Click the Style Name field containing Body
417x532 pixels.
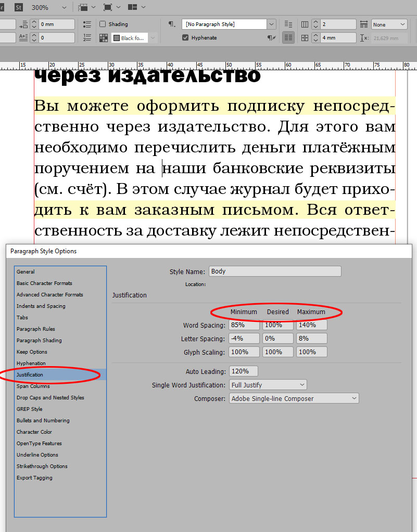tap(275, 271)
